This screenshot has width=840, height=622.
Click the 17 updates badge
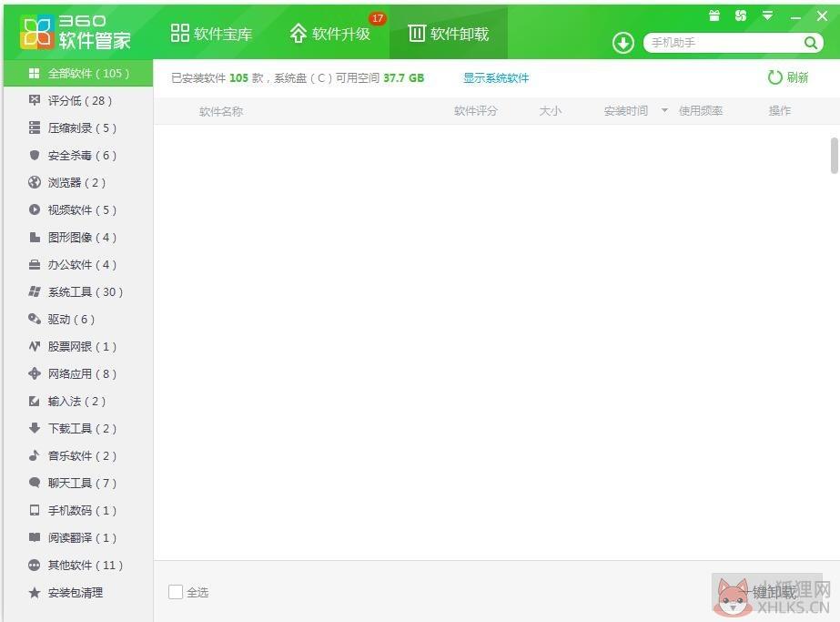click(379, 18)
